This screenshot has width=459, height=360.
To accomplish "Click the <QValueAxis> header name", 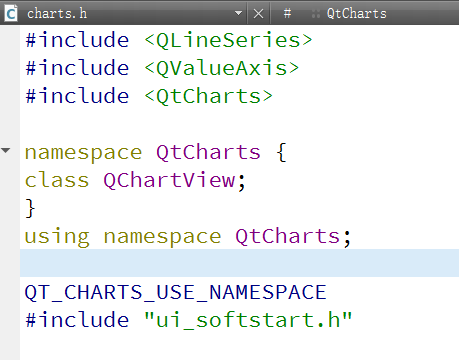I will pos(221,68).
